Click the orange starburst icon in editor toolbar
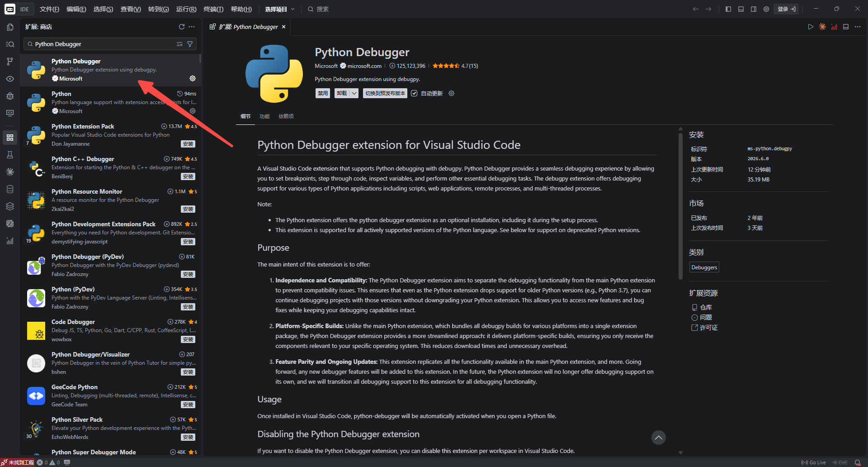Screen dimensions: 868x467 [x=822, y=27]
